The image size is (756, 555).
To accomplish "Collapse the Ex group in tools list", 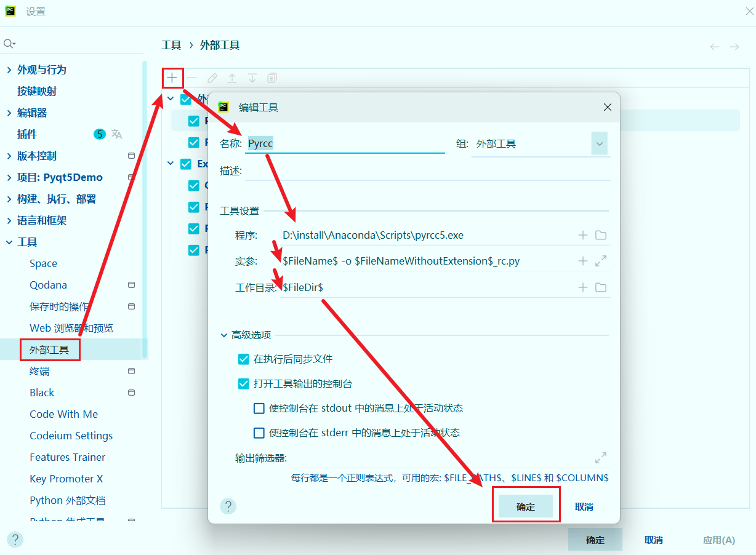I will pos(171,164).
